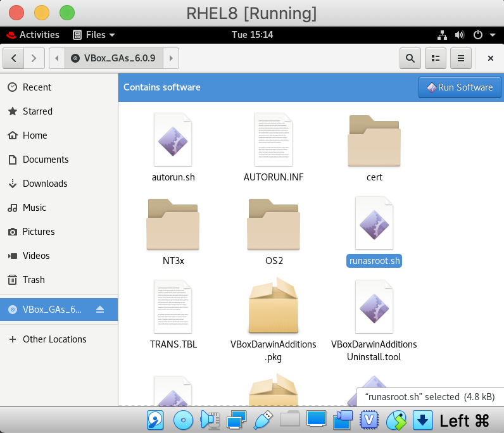Click the right arrow in path bar
The width and height of the screenshot is (504, 433).
tap(171, 58)
